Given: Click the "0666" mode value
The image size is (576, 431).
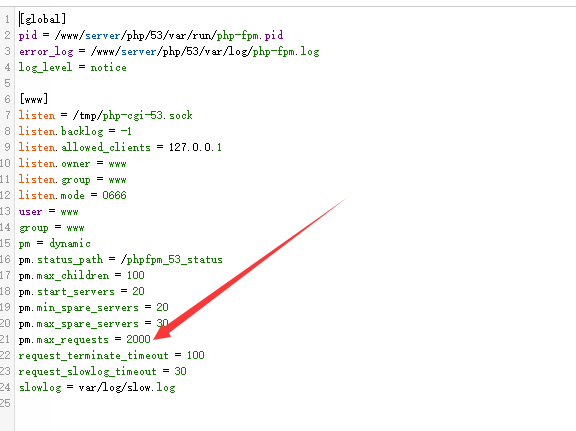Looking at the screenshot, I should pyautogui.click(x=114, y=195).
